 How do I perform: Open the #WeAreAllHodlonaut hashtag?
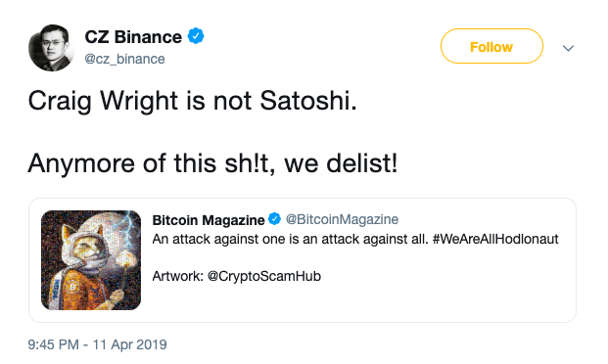pos(495,239)
